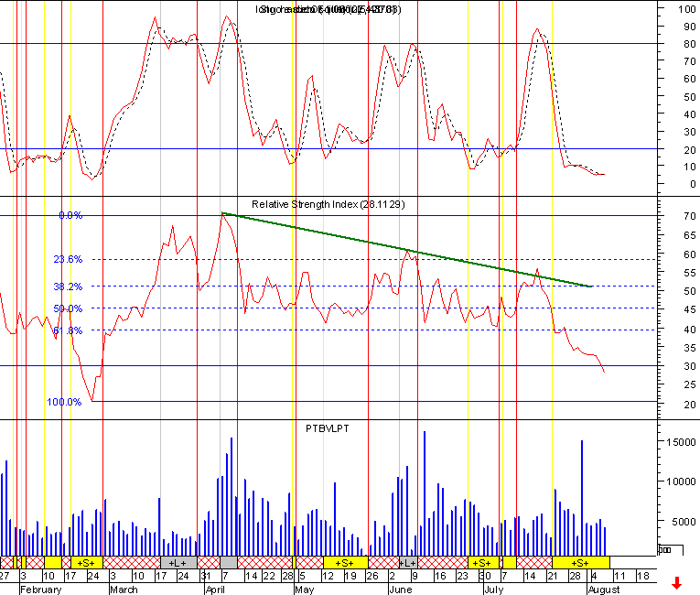
Task: Click the Relative Strength Index title
Action: pos(328,204)
